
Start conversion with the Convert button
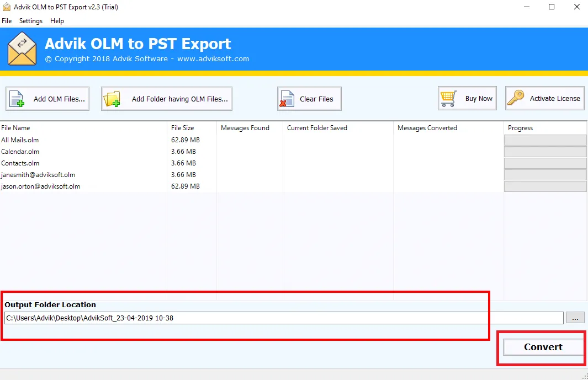(x=543, y=347)
